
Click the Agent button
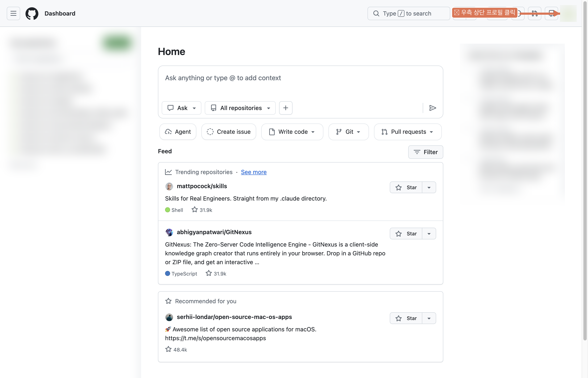tap(178, 132)
